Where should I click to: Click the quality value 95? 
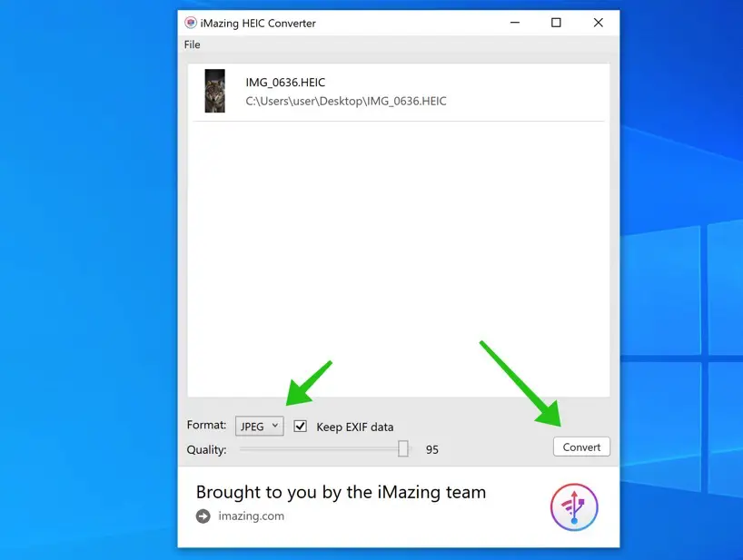point(432,449)
